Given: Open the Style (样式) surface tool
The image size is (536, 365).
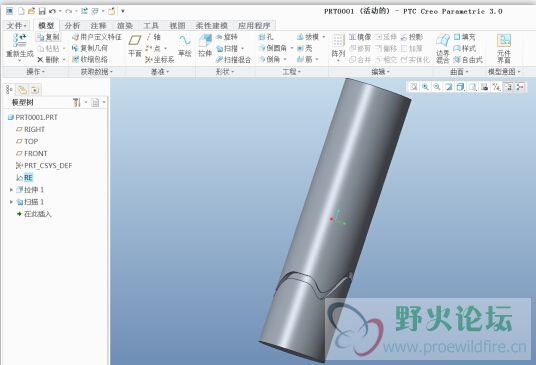Looking at the screenshot, I should [465, 48].
